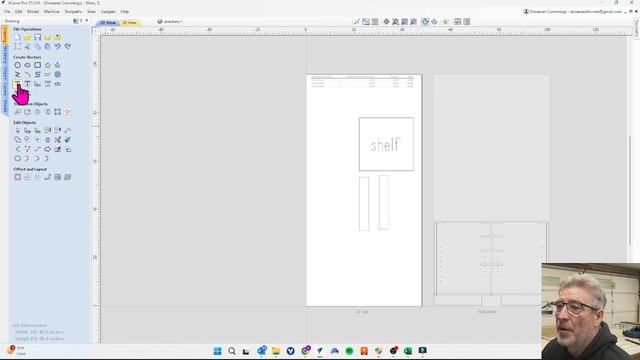Image resolution: width=640 pixels, height=360 pixels.
Task: Open the Toolpaths menu
Action: pos(73,11)
